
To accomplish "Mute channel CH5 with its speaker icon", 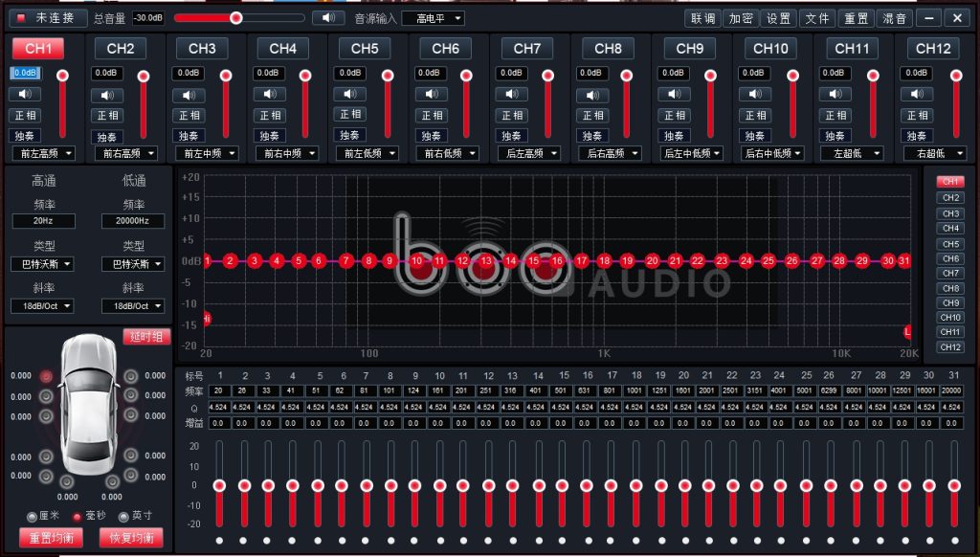I will pos(350,95).
